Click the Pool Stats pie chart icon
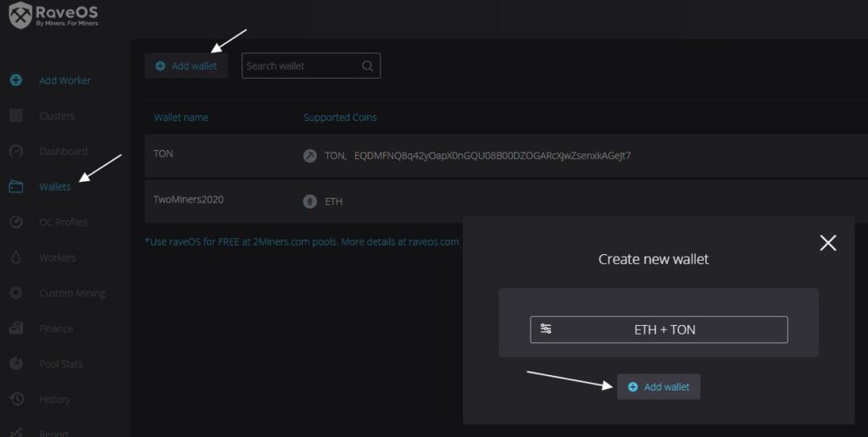This screenshot has height=437, width=868. pos(16,364)
